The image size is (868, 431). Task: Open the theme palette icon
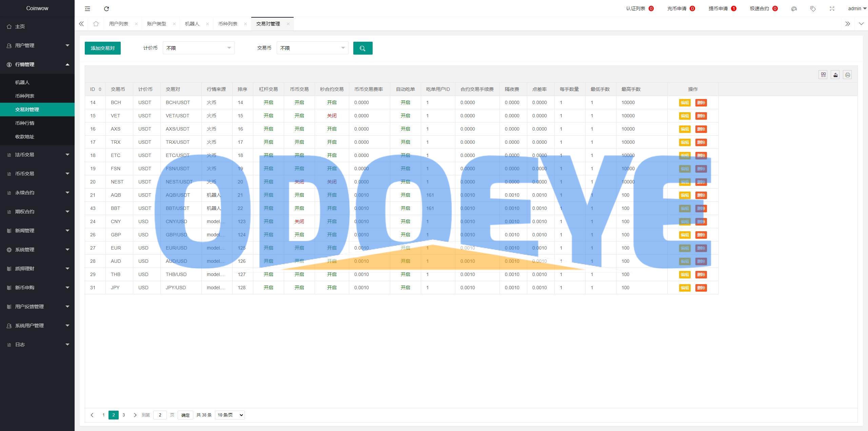[x=794, y=9]
